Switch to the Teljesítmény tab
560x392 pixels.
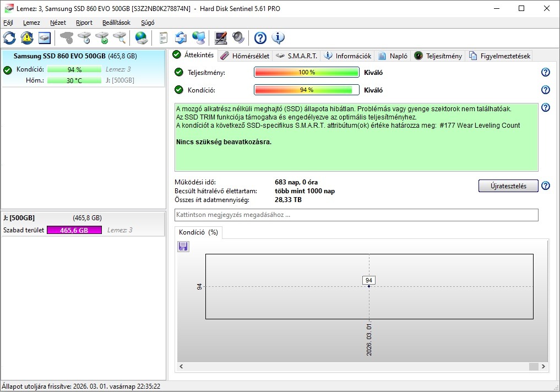(x=438, y=56)
